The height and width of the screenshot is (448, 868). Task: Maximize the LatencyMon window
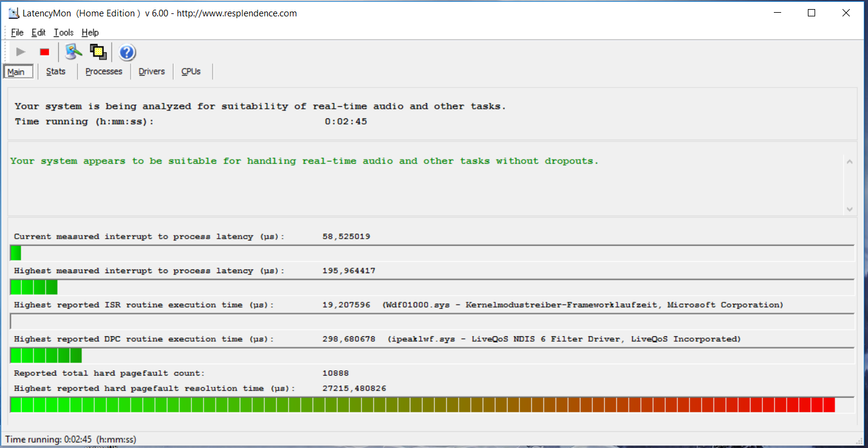811,13
